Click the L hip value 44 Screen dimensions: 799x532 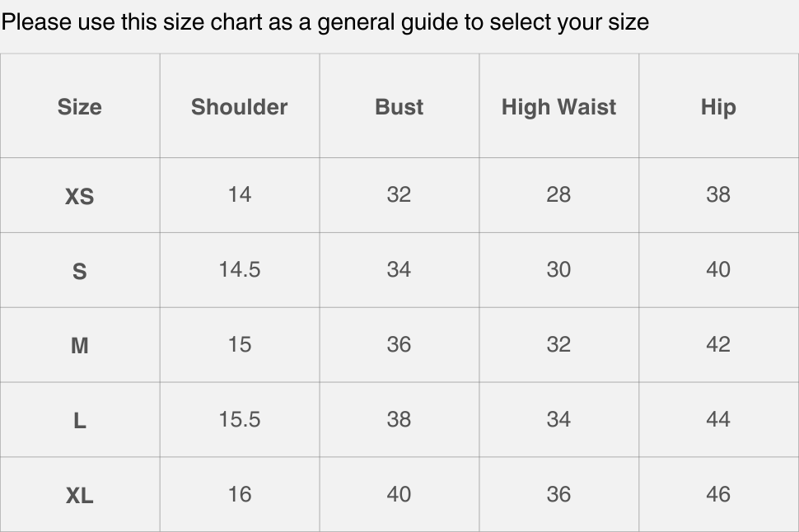(718, 420)
